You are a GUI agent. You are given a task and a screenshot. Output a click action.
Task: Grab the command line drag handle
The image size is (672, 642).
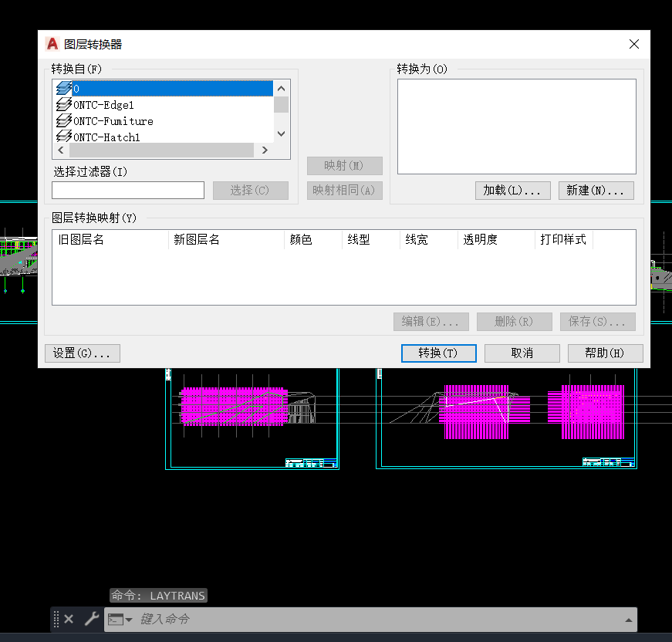coord(56,619)
